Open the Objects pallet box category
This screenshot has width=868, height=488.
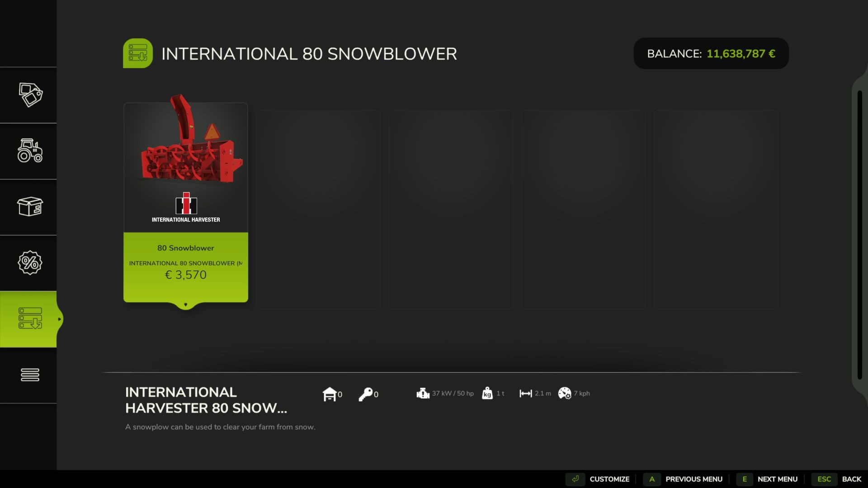point(30,207)
